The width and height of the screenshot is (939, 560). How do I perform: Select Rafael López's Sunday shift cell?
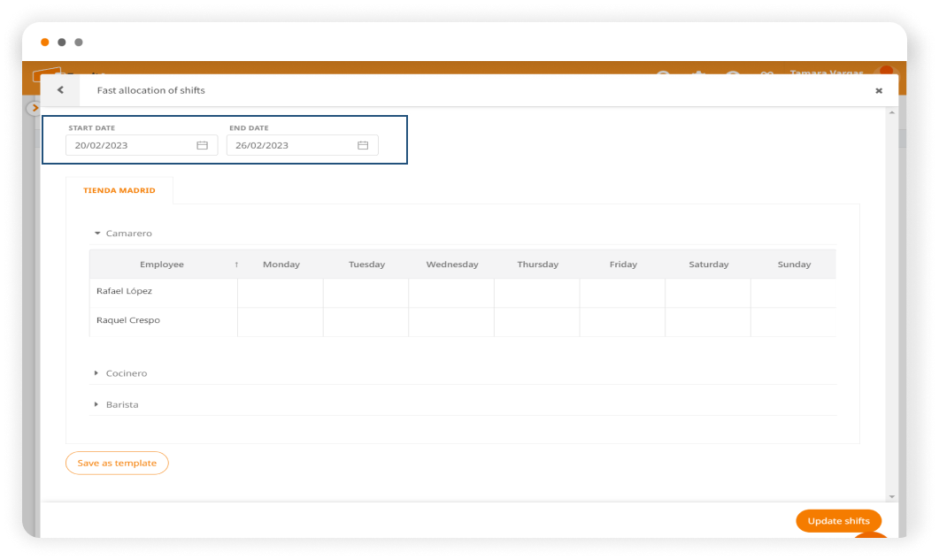[x=793, y=293]
